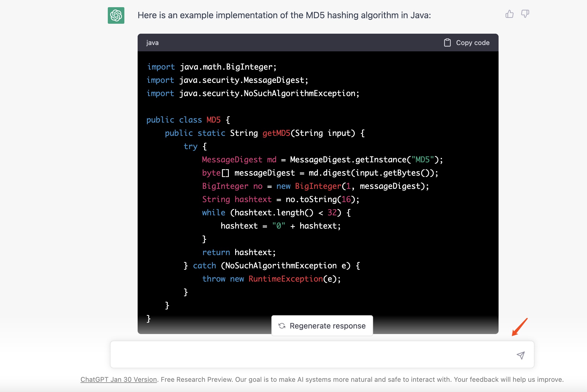Click the line hashtext = "0" + hashtext;
The image size is (587, 392).
pos(281,226)
